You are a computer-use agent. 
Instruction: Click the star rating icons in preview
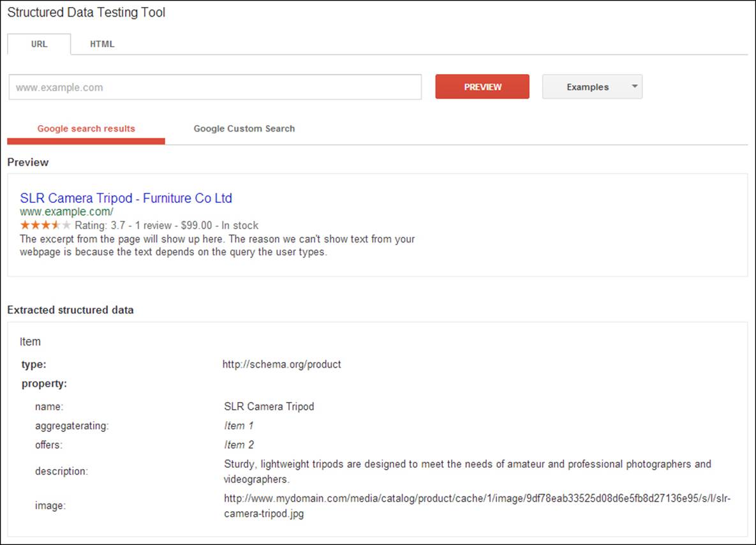coord(45,225)
